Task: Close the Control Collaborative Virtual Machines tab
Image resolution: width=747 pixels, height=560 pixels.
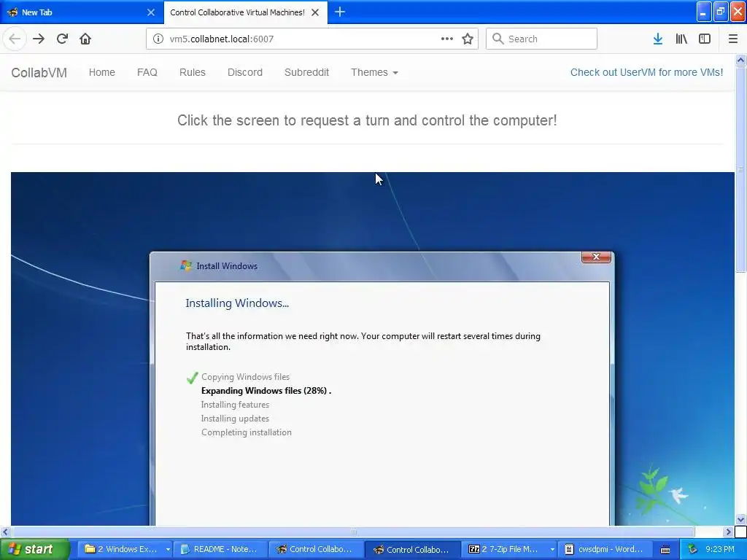Action: point(315,12)
